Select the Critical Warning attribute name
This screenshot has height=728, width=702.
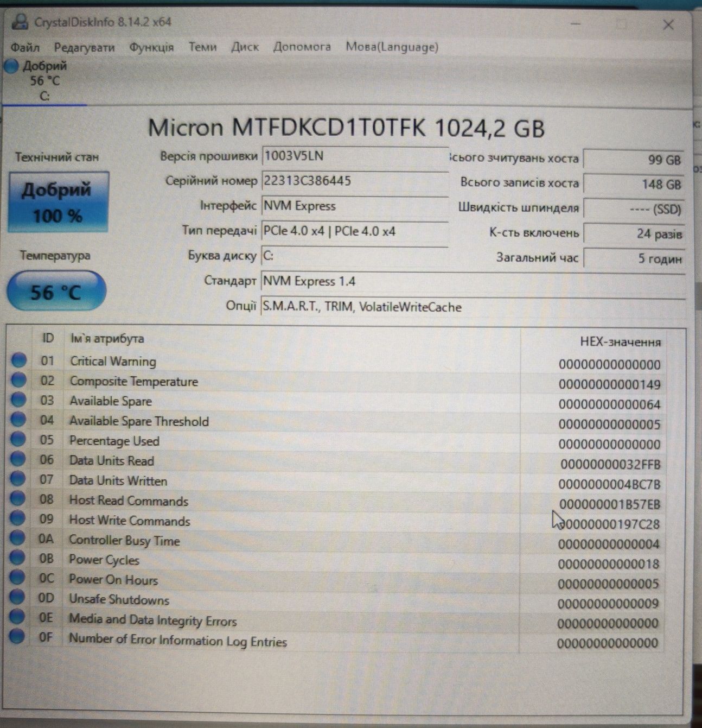click(113, 361)
